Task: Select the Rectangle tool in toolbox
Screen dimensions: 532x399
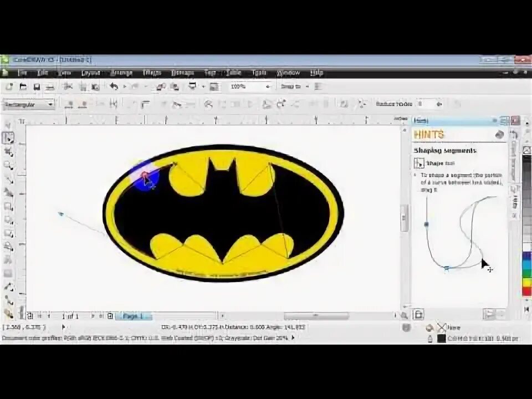Action: tap(8, 207)
